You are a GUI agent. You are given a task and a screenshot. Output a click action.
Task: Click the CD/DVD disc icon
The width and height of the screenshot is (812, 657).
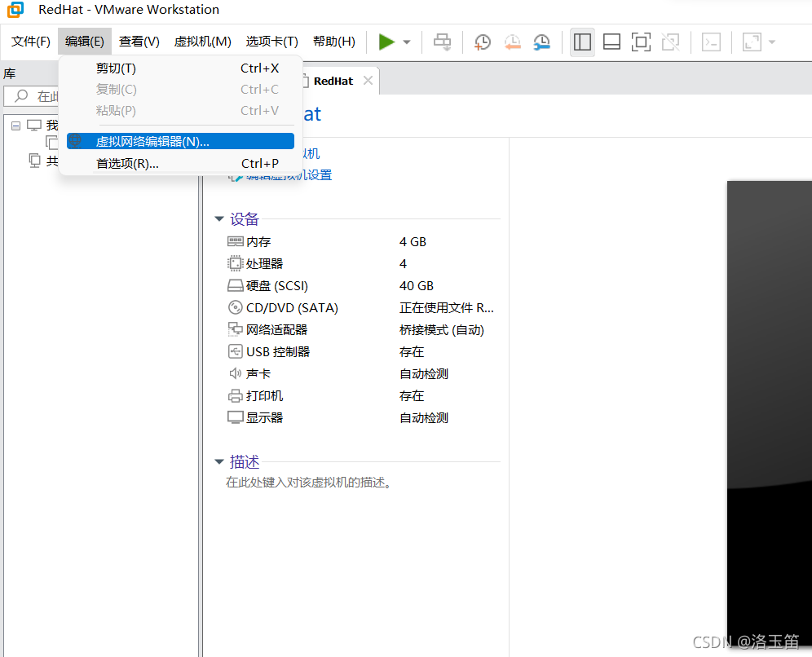(235, 307)
